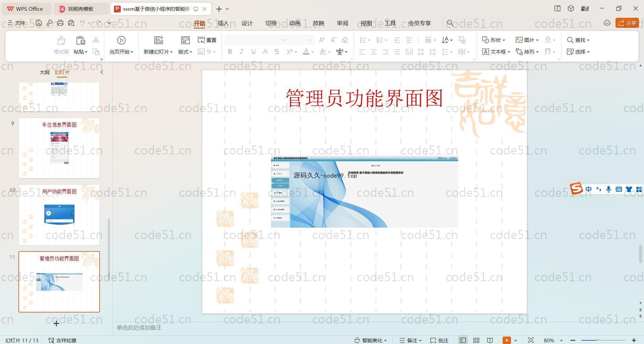Toggle Underline formatting
The width and height of the screenshot is (644, 344).
(x=253, y=52)
